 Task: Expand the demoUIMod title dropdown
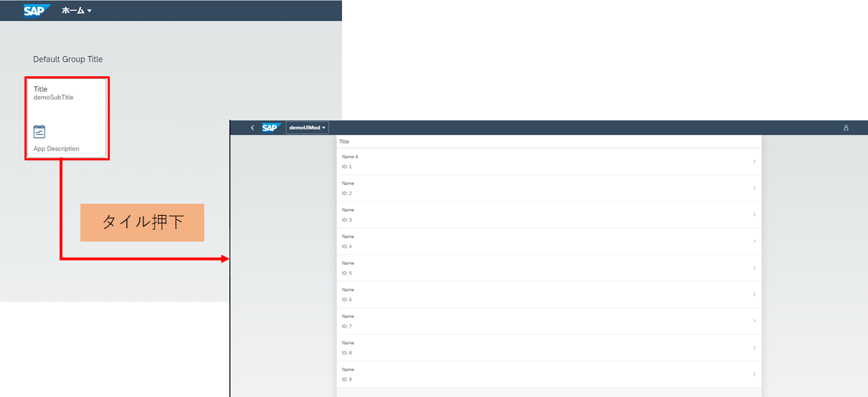coord(308,127)
